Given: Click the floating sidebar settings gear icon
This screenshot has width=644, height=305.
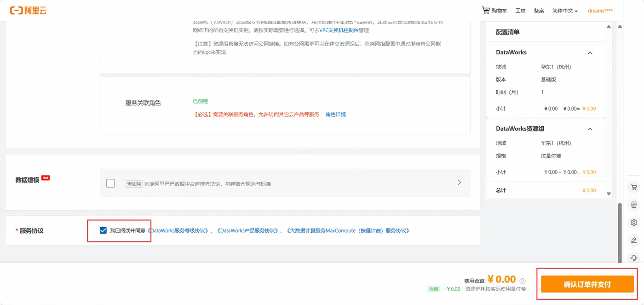Looking at the screenshot, I should [x=634, y=223].
